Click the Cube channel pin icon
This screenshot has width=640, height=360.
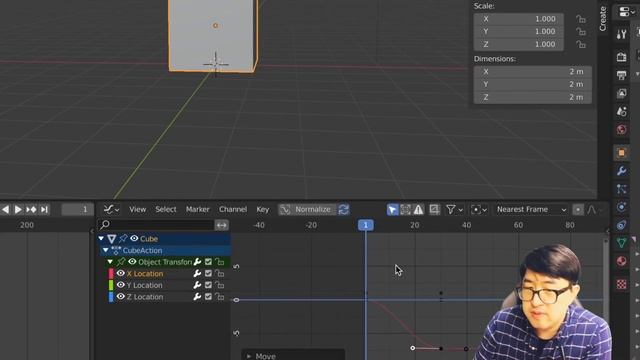(x=123, y=238)
